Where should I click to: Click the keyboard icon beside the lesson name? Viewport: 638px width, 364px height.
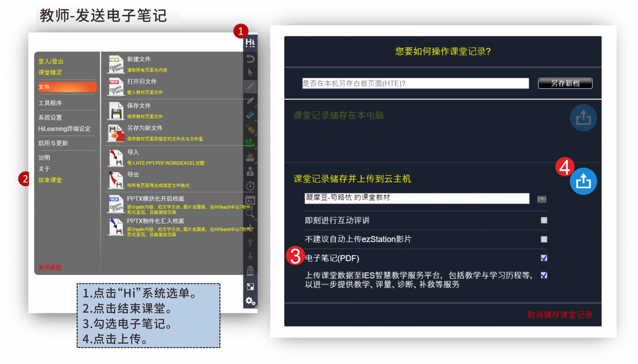tap(542, 199)
